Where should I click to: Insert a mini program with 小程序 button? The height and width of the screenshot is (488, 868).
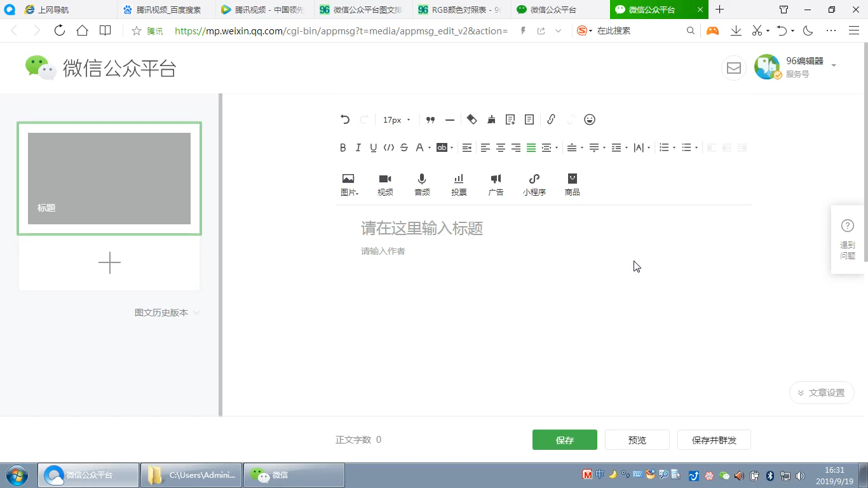pos(534,184)
